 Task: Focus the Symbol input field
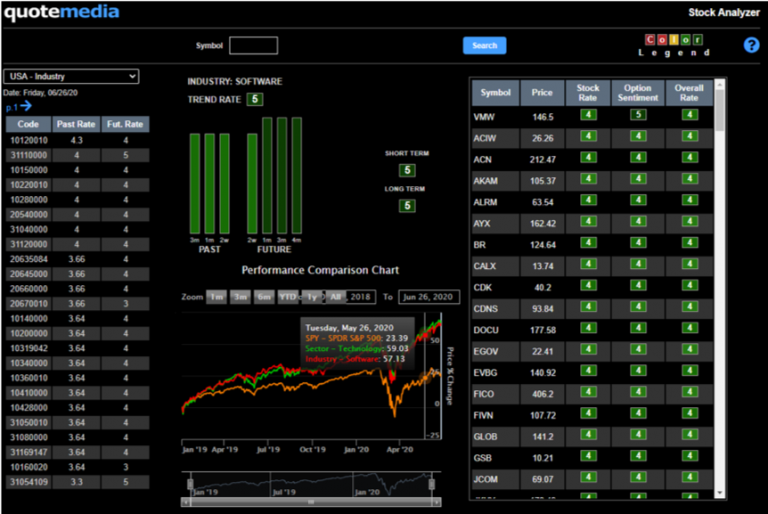coord(253,46)
